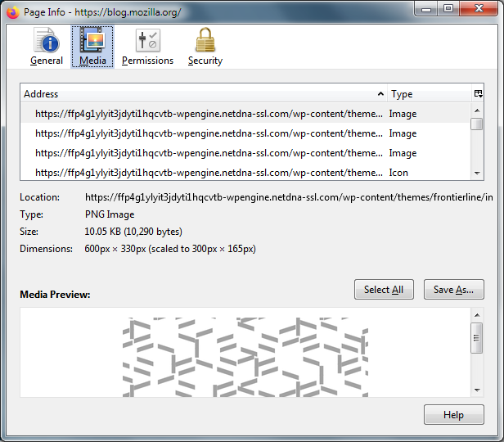The height and width of the screenshot is (442, 504).
Task: Select the first Image row in list
Action: pos(209,114)
